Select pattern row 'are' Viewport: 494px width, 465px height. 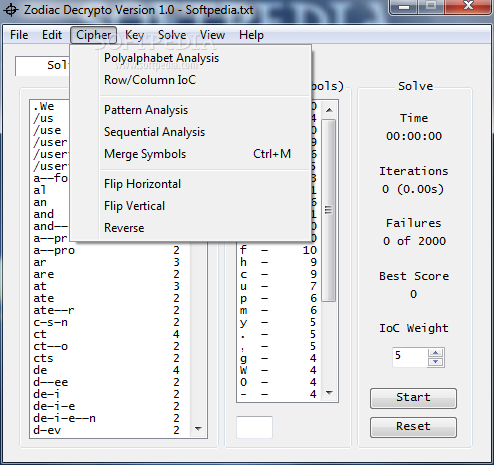tap(110, 274)
